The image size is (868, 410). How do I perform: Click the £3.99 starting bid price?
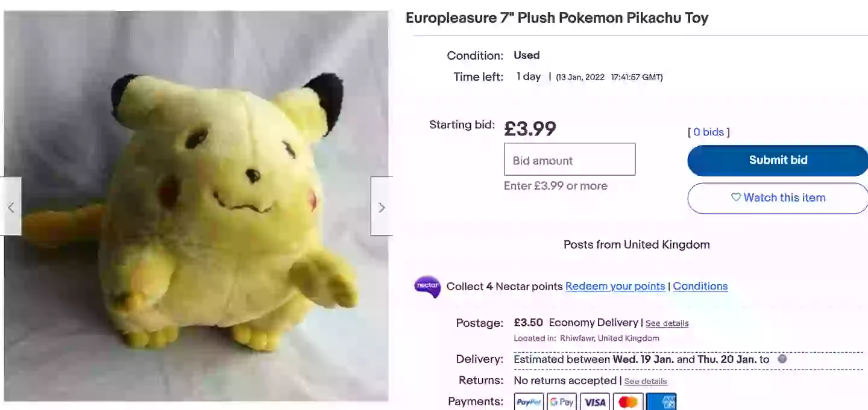(x=530, y=128)
